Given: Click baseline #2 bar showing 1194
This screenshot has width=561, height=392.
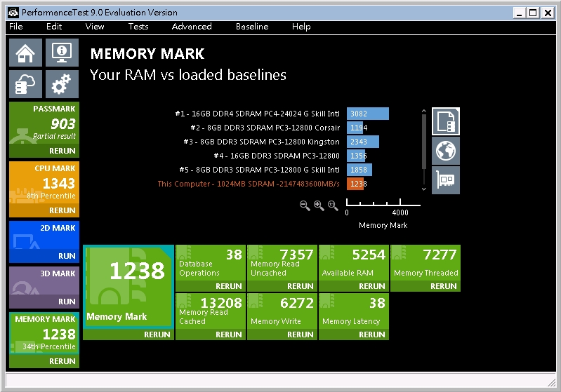Looking at the screenshot, I should [355, 128].
